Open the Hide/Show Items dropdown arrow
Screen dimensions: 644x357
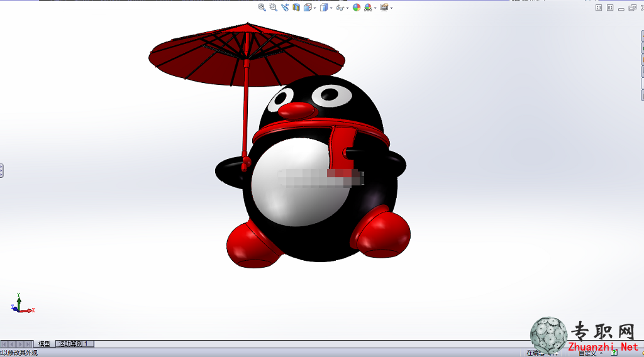pos(347,8)
